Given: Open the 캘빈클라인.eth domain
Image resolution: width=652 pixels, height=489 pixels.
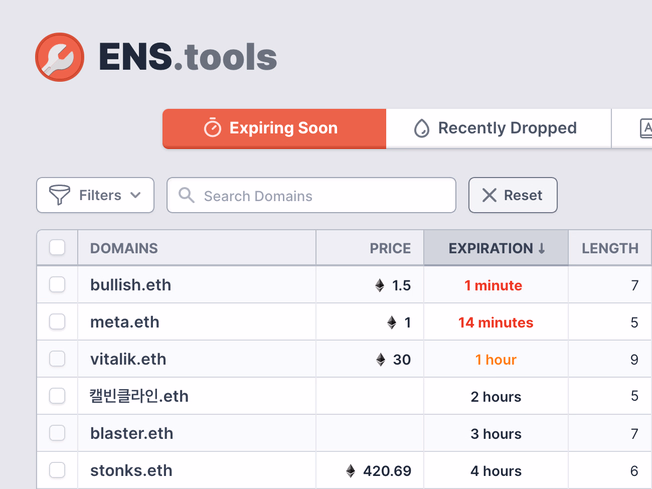Looking at the screenshot, I should tap(139, 396).
